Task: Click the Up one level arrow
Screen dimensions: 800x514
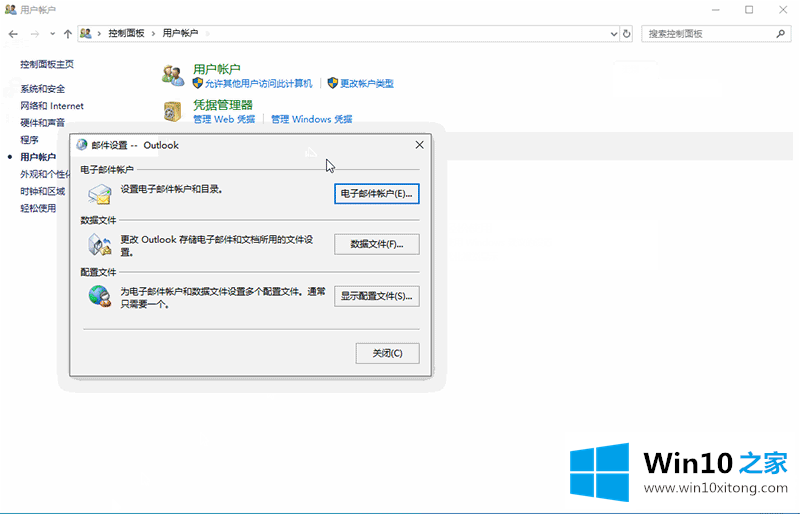Action: pos(67,34)
